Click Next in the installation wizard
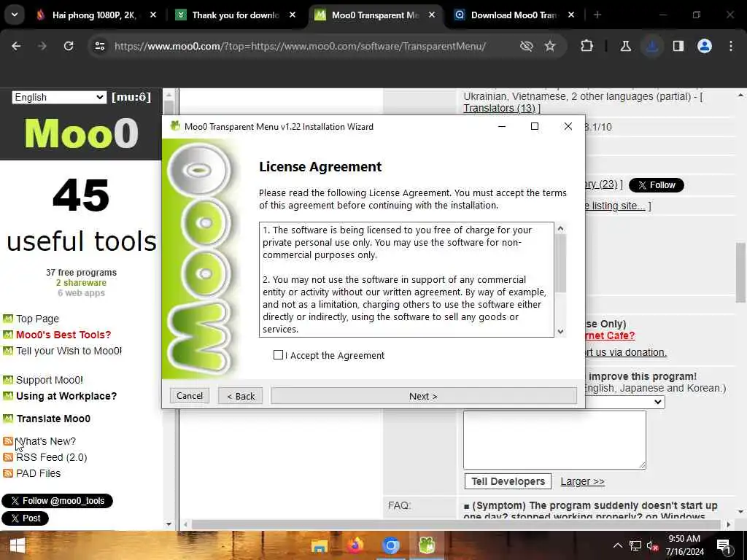This screenshot has height=560, width=747. (424, 396)
